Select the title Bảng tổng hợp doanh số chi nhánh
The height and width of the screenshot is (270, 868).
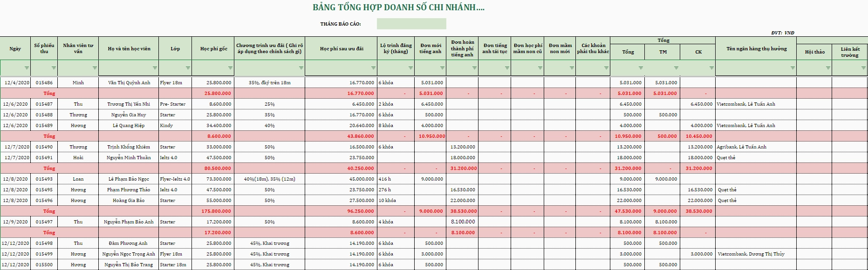398,7
